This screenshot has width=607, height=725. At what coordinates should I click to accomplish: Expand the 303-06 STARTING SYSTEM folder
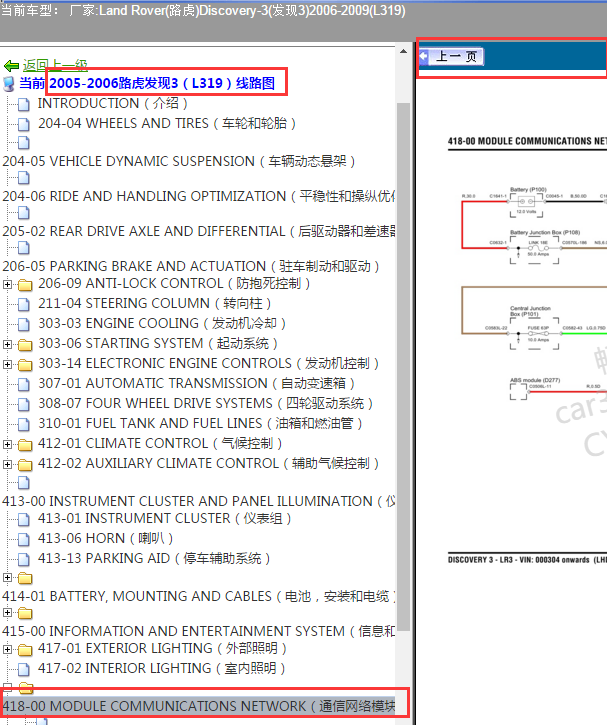click(7, 344)
